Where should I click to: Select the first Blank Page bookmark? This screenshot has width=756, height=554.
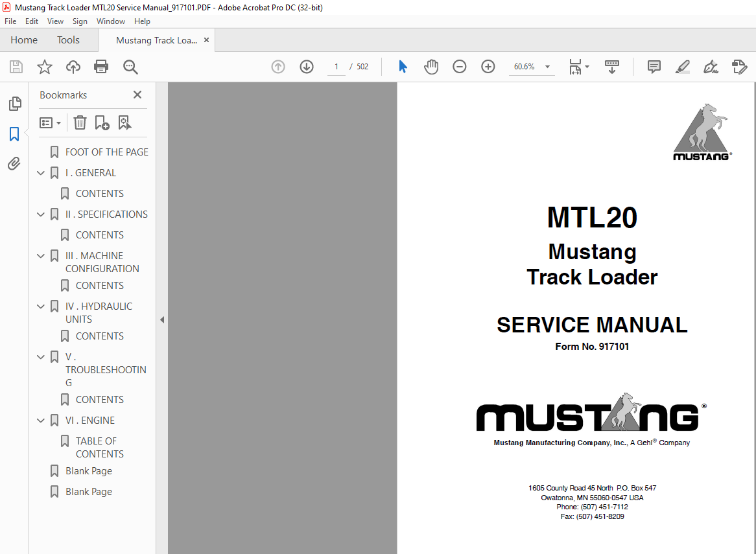coord(89,470)
